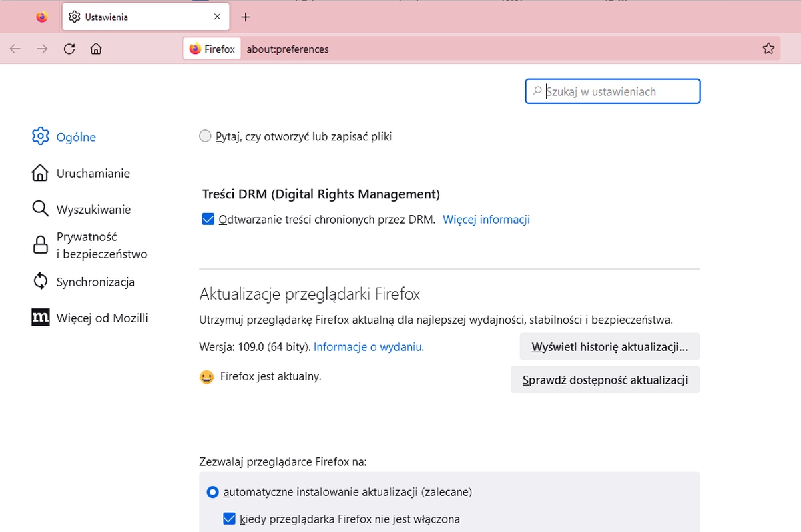
Task: Click the Home icon in toolbar
Action: [96, 49]
